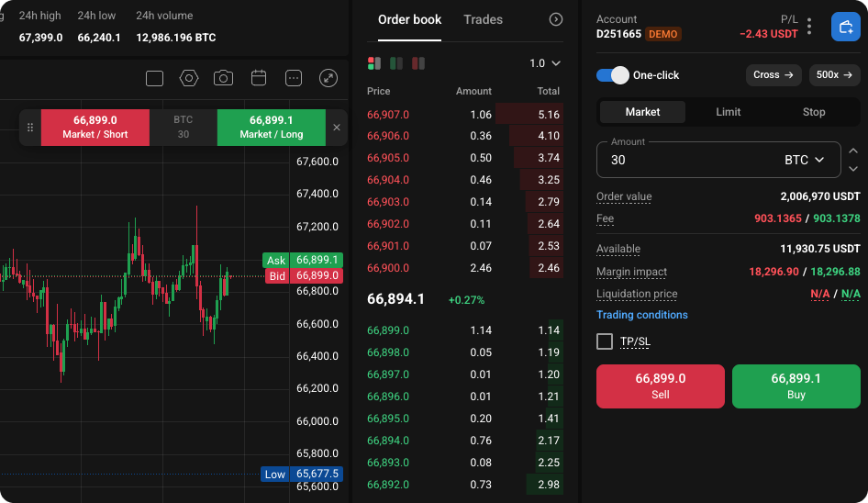
Task: Click the Margin impact label
Action: coord(631,272)
